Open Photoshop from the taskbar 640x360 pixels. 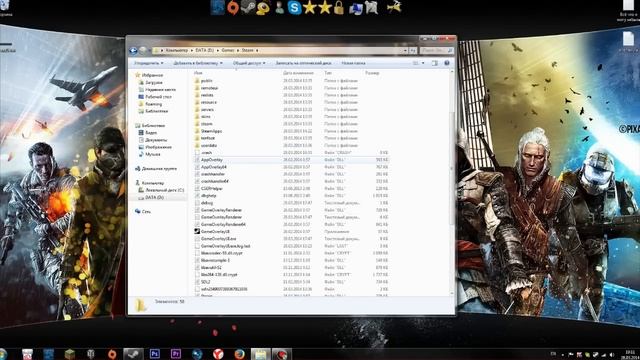pyautogui.click(x=155, y=354)
